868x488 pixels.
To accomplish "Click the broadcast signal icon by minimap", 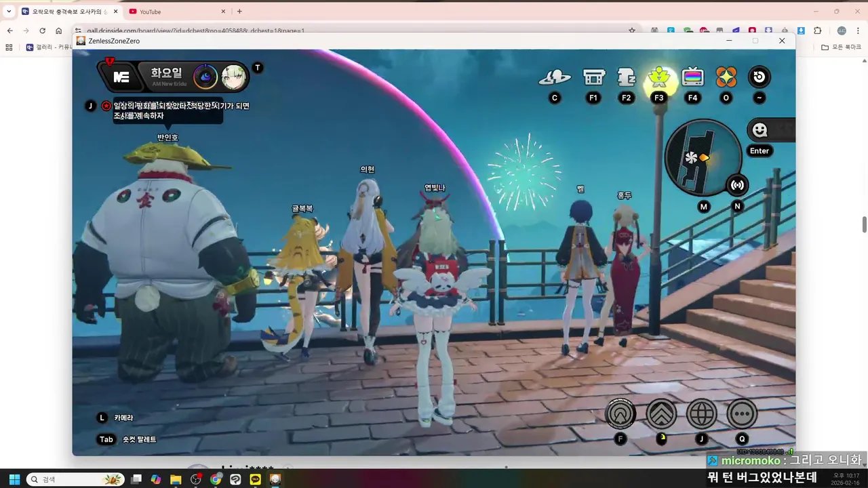I will tap(737, 185).
